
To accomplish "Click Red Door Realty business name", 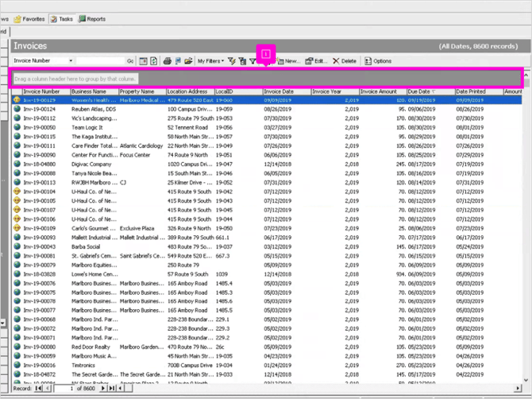I will pyautogui.click(x=91, y=347).
